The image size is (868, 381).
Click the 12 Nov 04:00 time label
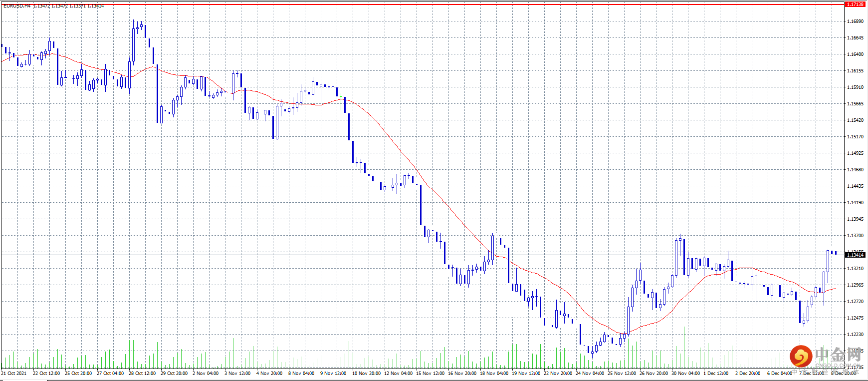pyautogui.click(x=398, y=374)
